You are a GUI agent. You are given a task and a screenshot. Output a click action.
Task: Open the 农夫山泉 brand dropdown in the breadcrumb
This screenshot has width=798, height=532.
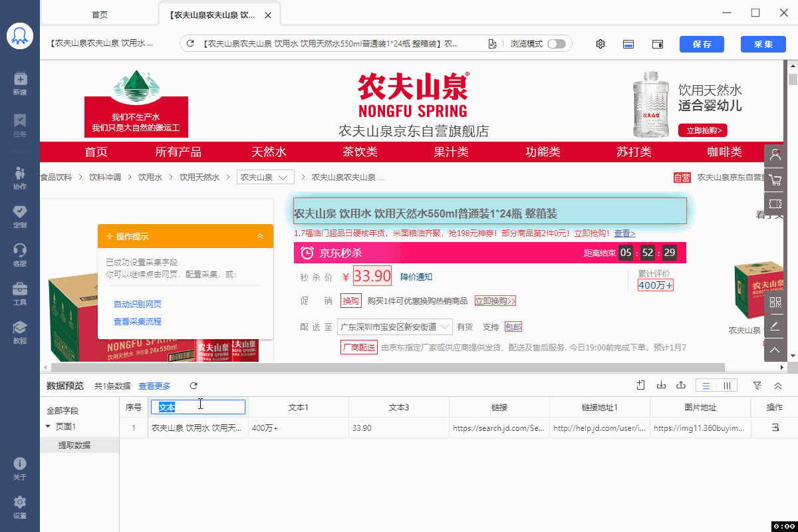tap(265, 178)
